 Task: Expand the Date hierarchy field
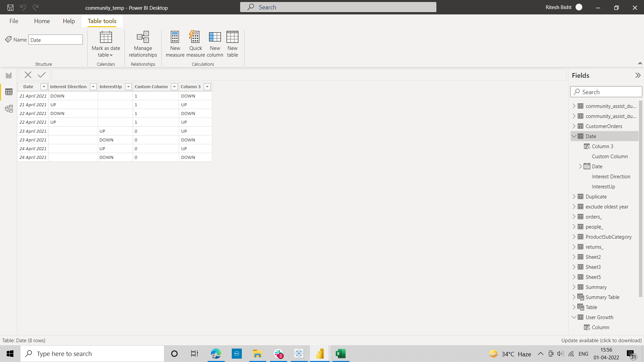pyautogui.click(x=580, y=167)
